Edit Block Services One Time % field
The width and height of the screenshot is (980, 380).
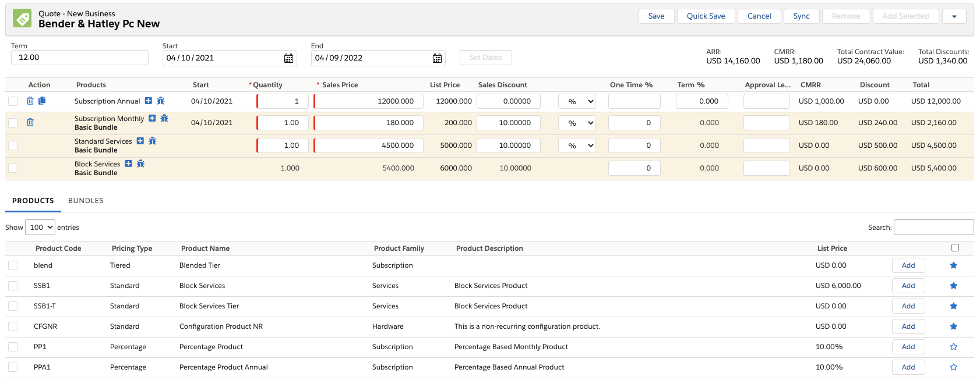[x=634, y=168]
